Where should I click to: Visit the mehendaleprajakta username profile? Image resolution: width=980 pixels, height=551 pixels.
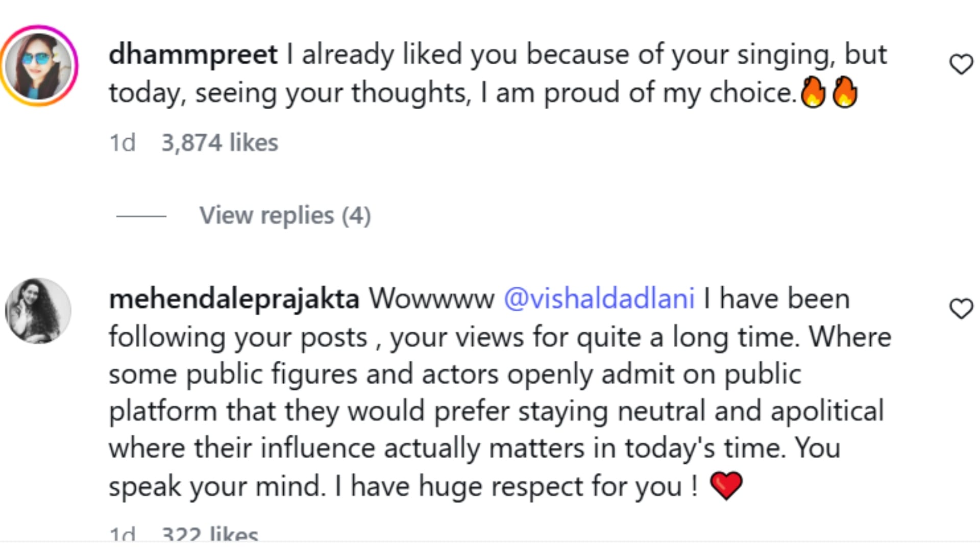[234, 298]
